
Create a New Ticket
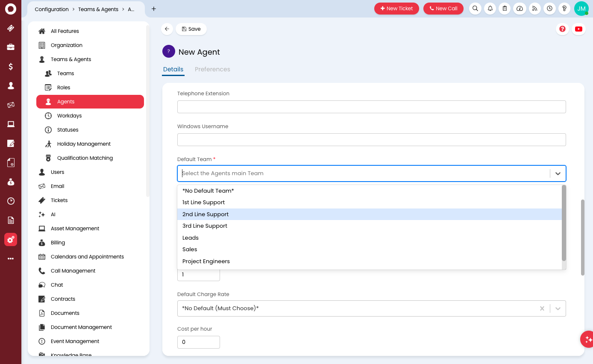coord(396,9)
